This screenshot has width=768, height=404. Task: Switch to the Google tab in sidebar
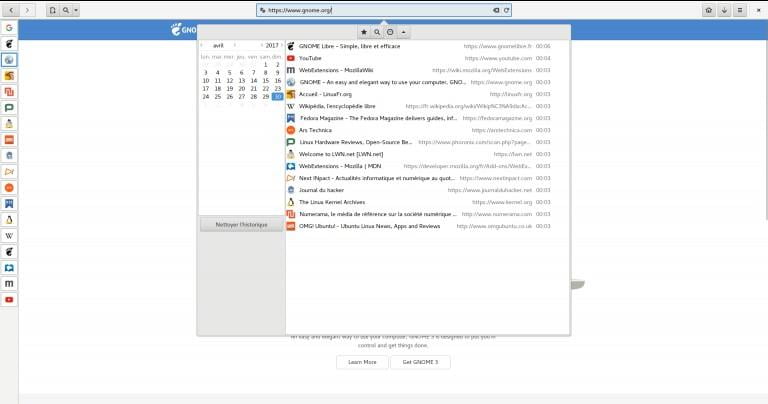click(9, 27)
